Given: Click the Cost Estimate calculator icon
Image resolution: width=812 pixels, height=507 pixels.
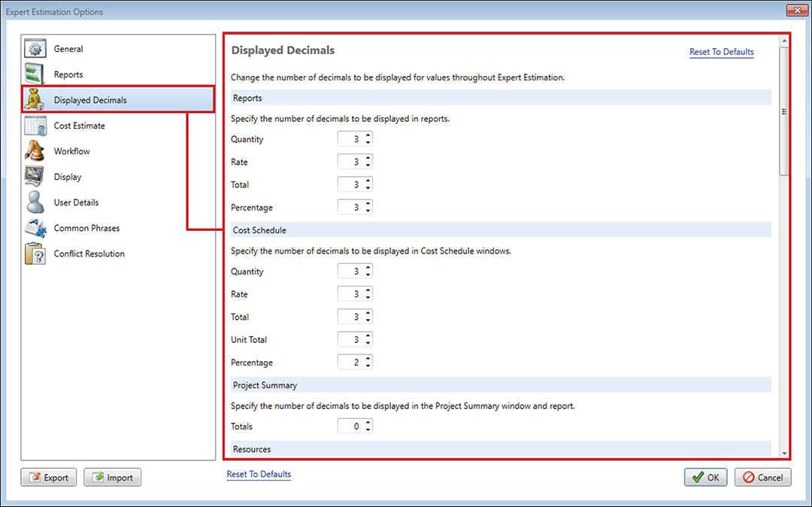Looking at the screenshot, I should tap(35, 126).
